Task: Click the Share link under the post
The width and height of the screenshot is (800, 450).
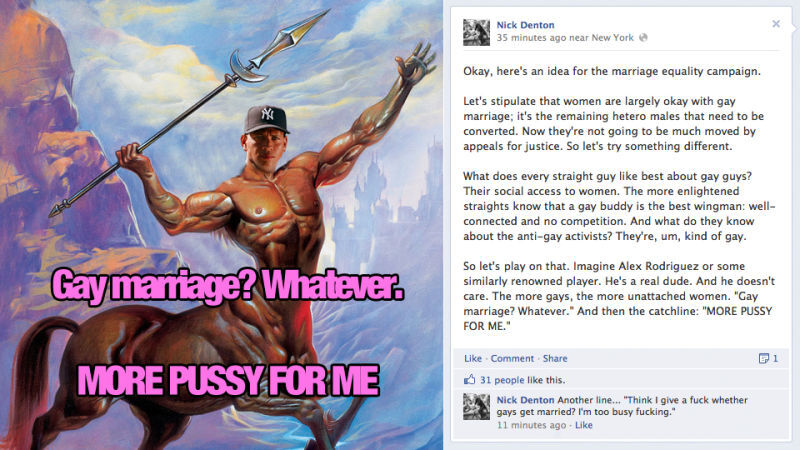Action: click(555, 358)
